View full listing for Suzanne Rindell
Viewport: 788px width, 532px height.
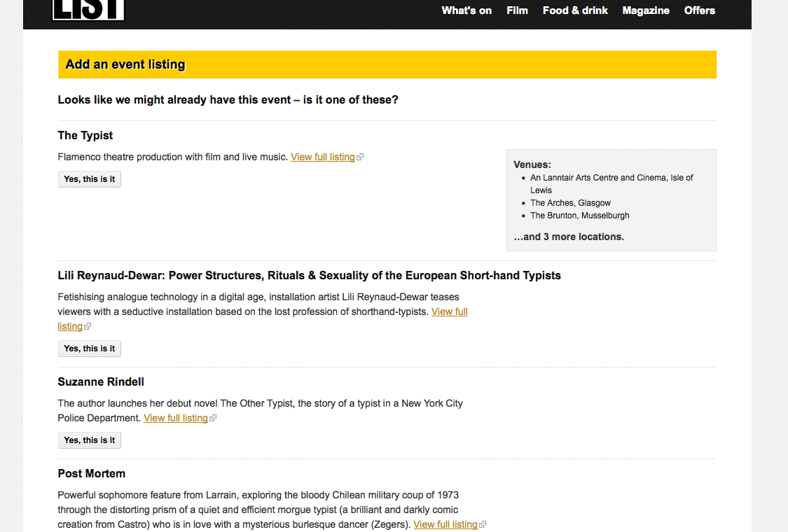(175, 419)
